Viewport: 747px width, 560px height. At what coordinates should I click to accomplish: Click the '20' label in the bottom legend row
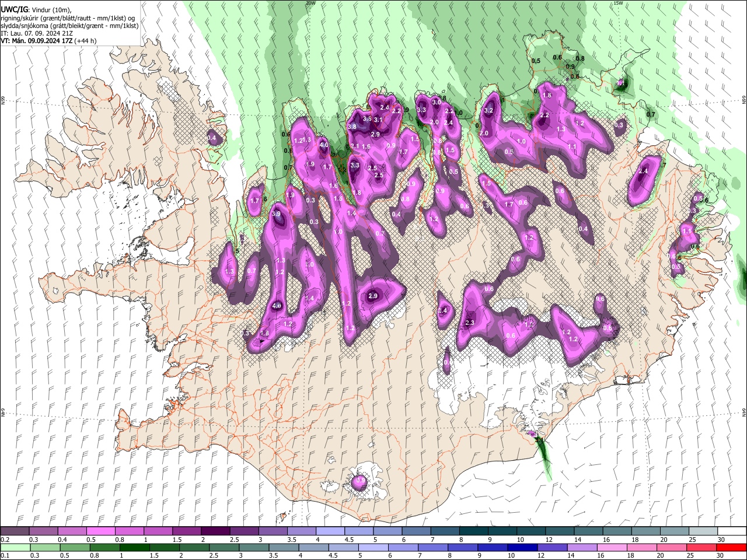(661, 555)
